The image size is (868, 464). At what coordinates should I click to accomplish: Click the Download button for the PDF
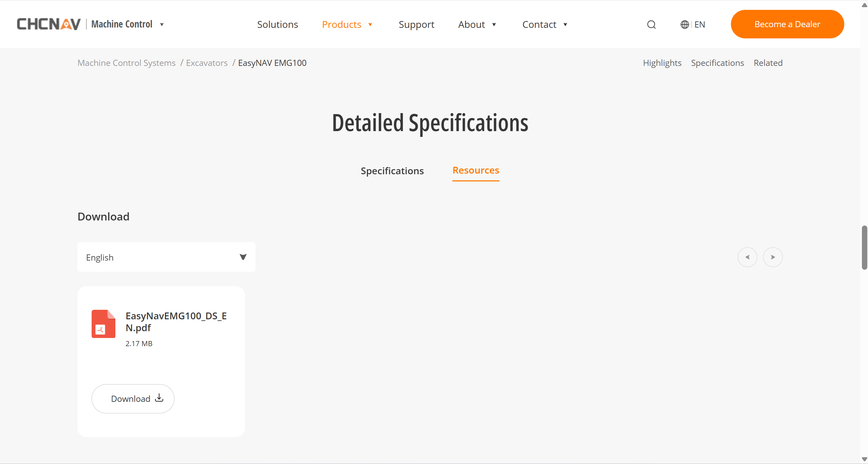click(x=133, y=399)
